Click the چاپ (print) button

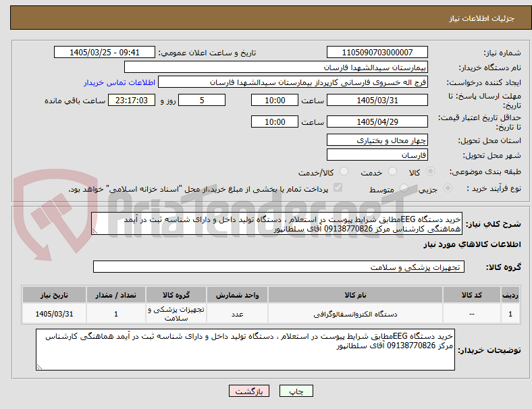(x=296, y=391)
